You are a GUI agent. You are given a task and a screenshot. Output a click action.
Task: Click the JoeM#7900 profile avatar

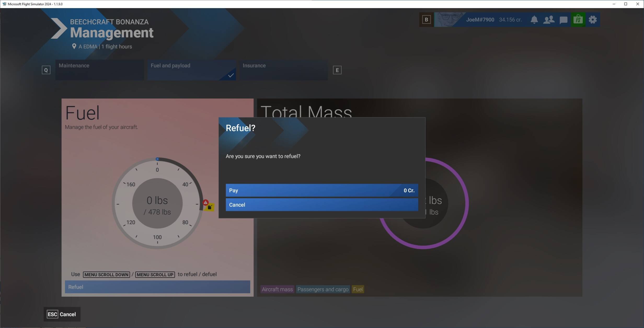[449, 20]
